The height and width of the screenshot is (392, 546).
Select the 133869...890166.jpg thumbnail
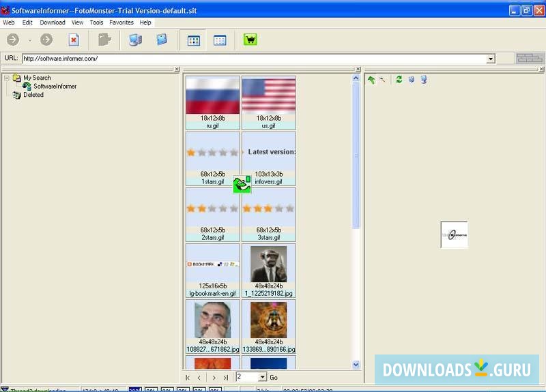[x=269, y=327]
